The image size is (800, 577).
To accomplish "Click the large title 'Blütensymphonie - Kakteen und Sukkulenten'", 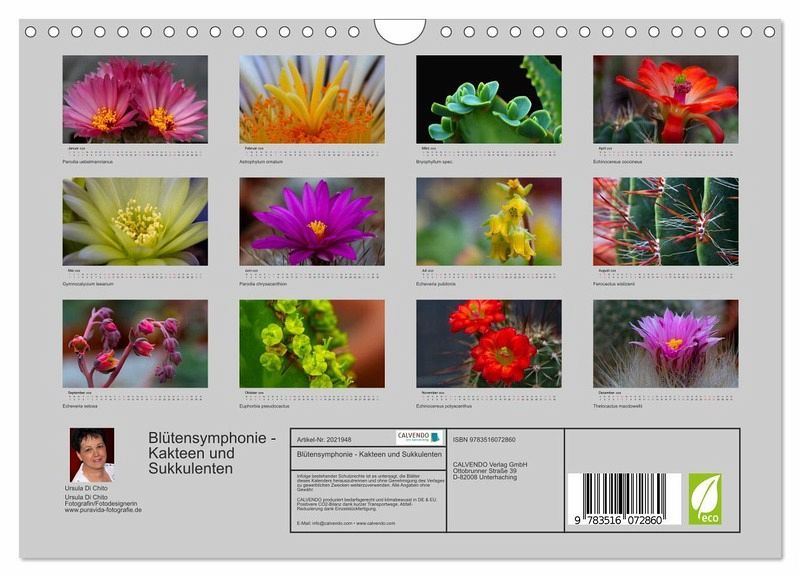I will 212,453.
